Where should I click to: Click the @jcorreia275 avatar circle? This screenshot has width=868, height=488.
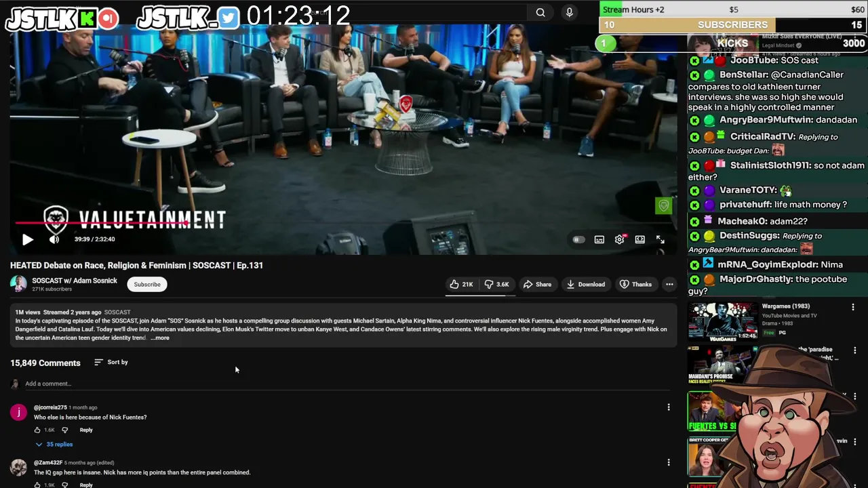point(18,412)
